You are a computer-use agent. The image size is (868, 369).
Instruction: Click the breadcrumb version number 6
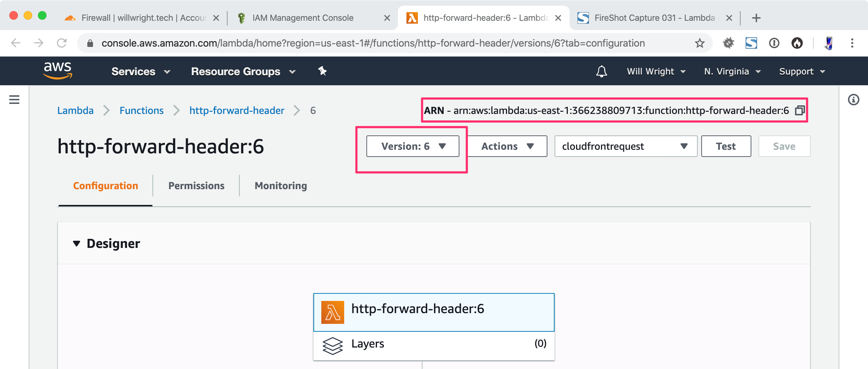(313, 110)
